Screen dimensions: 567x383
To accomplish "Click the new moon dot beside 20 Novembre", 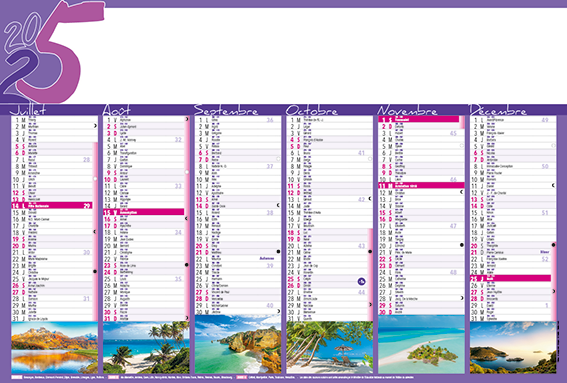I will 462,245.
